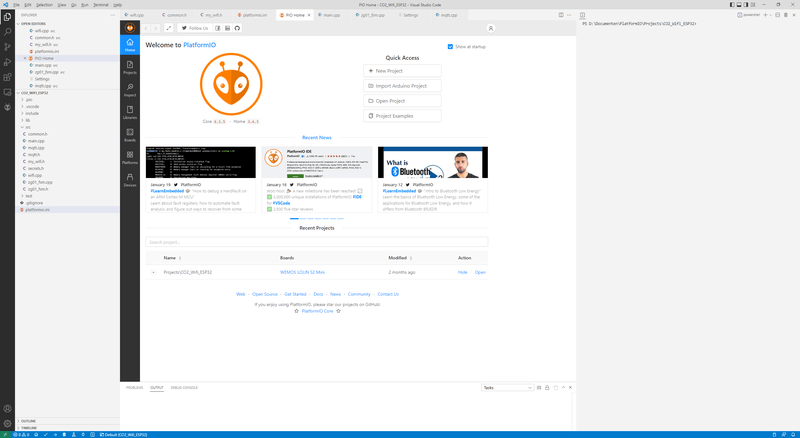Screen dimensions: 800x438
Task: Click the Facebook icon in PIO toolbar
Action: [218, 28]
